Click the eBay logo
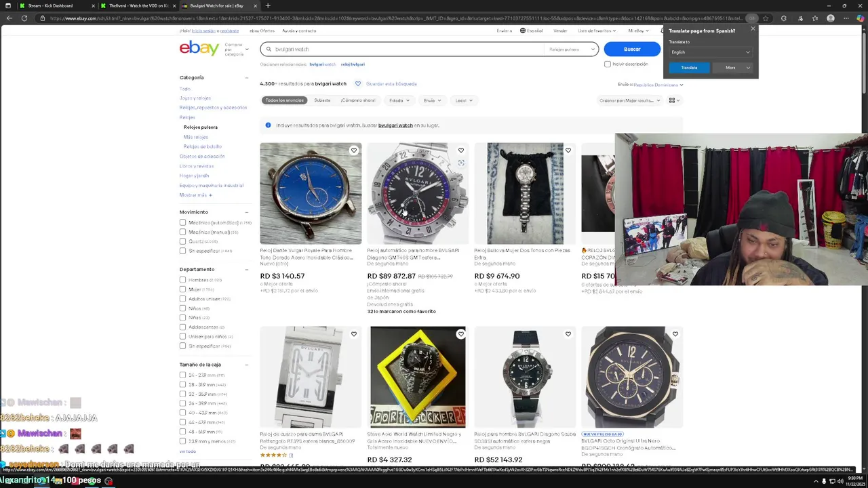This screenshot has height=488, width=868. pos(199,48)
